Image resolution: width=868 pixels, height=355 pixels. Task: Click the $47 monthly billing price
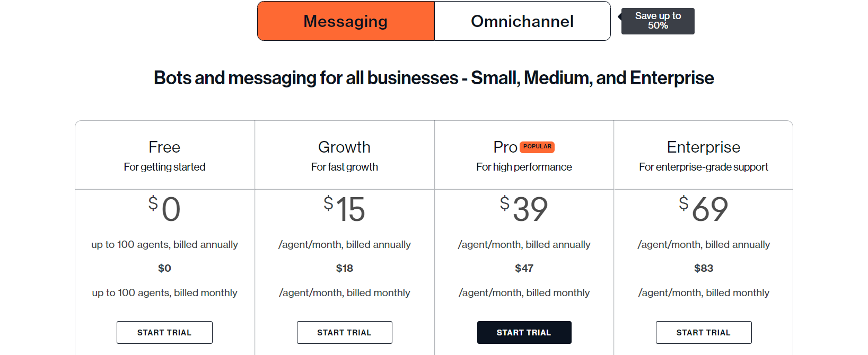(524, 268)
